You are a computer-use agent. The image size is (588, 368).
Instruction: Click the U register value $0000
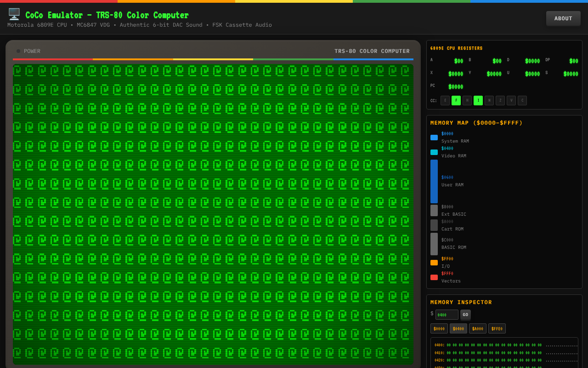(x=533, y=74)
